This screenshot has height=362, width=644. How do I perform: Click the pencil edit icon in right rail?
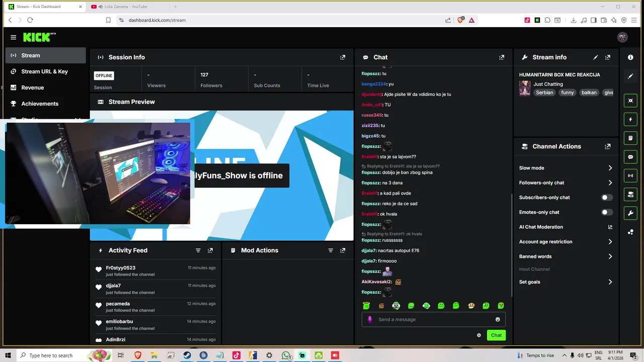[630, 76]
